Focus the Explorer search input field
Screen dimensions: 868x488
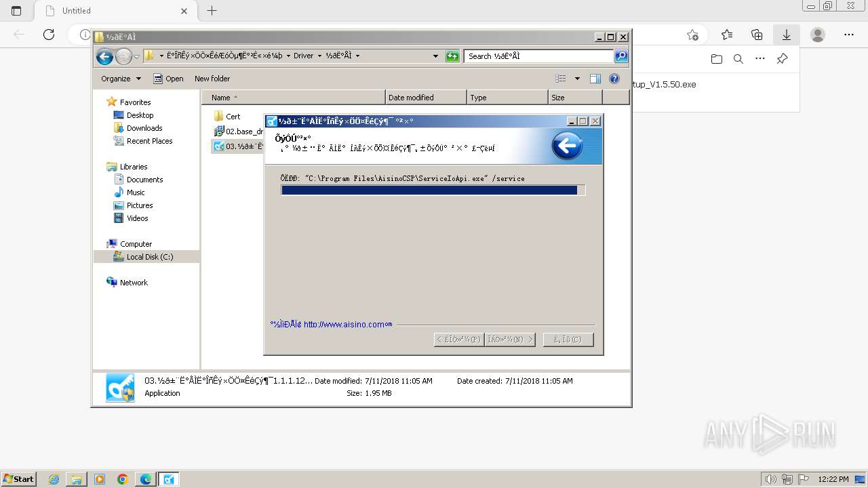pyautogui.click(x=539, y=56)
